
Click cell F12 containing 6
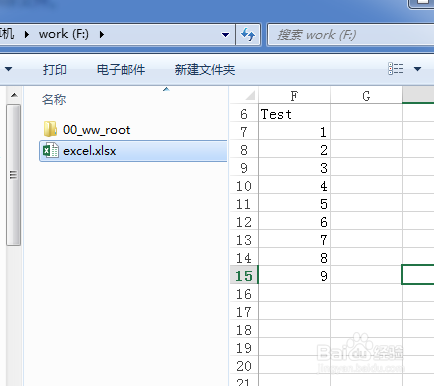(x=294, y=222)
